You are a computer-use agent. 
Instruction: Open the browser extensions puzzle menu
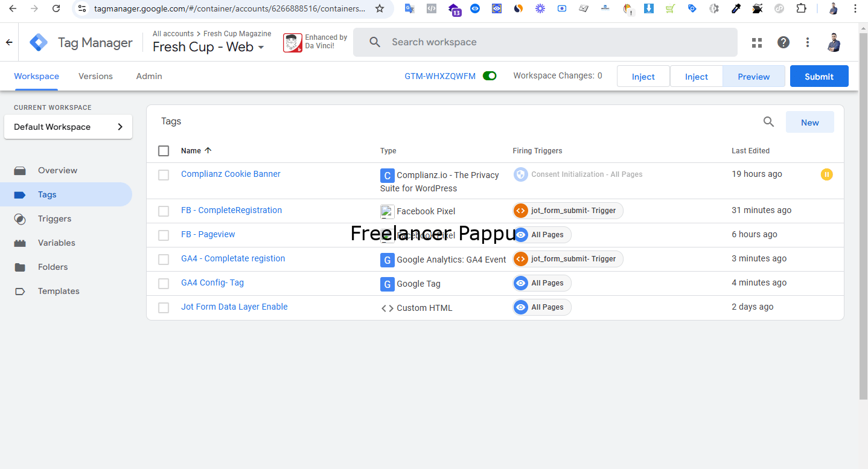pos(801,8)
